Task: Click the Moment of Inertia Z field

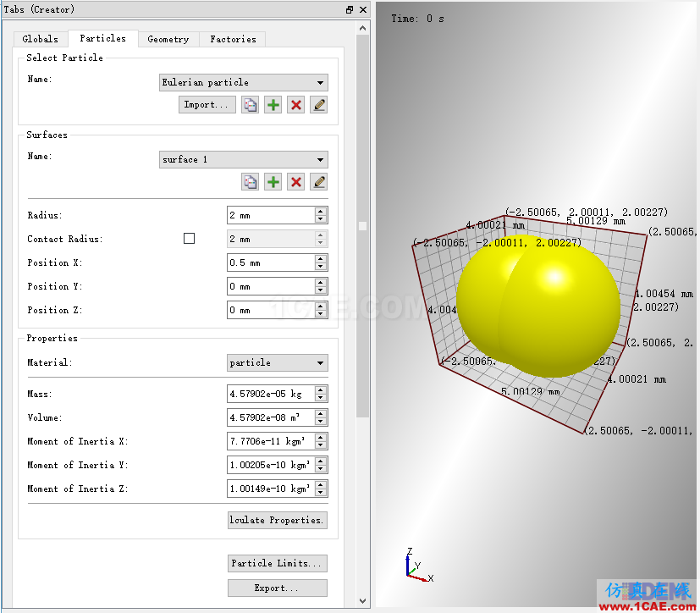Action: click(x=271, y=489)
